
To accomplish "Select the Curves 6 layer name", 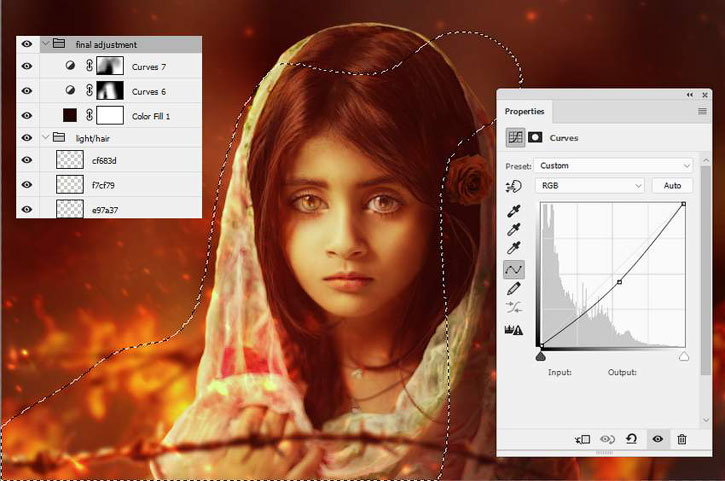I will click(149, 92).
